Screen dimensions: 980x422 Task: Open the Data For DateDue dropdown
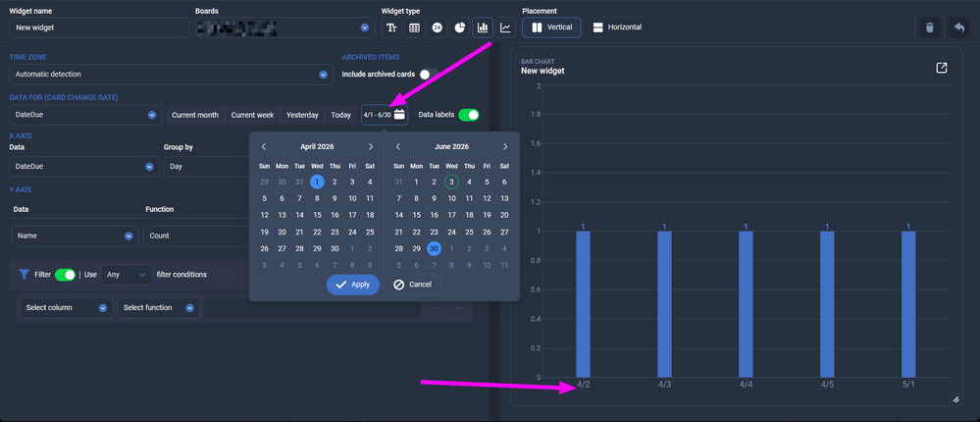click(86, 115)
